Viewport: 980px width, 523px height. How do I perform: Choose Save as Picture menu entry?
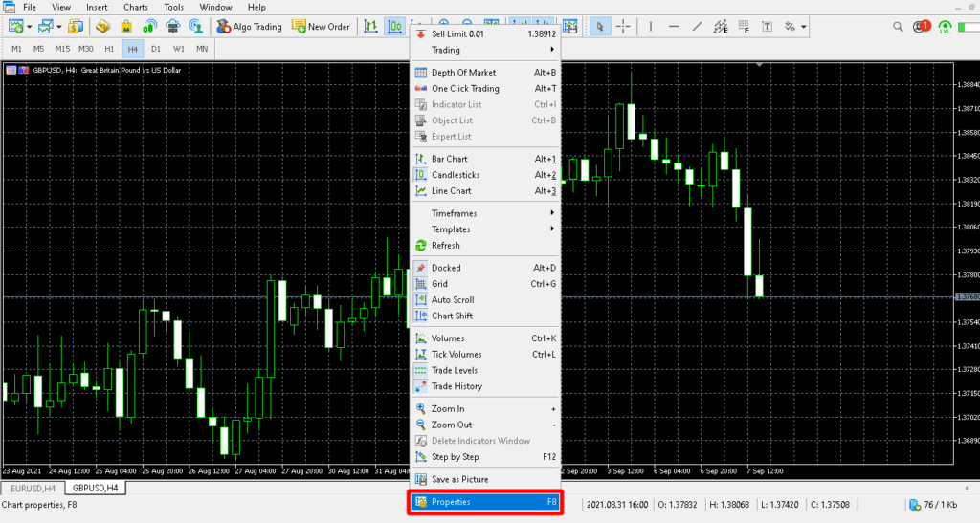click(x=485, y=479)
